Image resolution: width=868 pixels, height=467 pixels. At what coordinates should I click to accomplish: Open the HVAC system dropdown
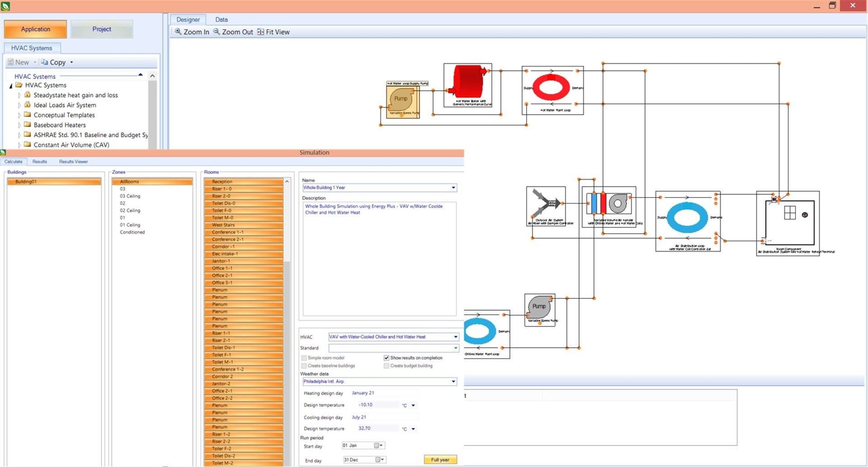455,337
